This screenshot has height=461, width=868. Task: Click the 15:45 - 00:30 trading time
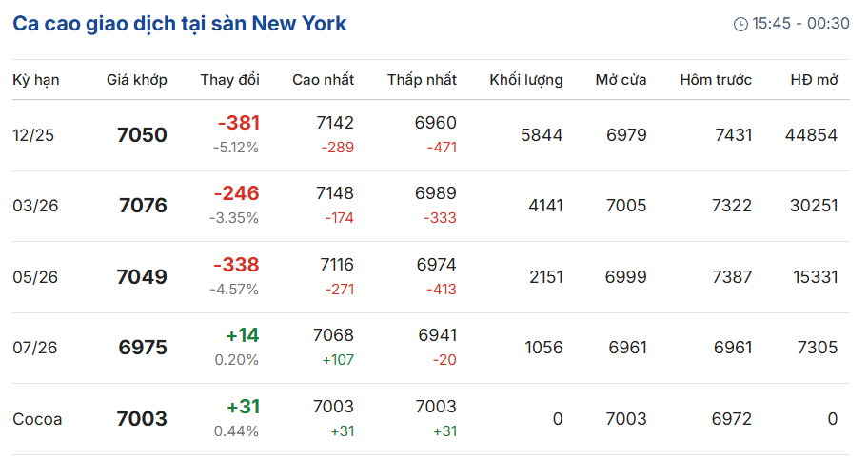click(x=800, y=23)
